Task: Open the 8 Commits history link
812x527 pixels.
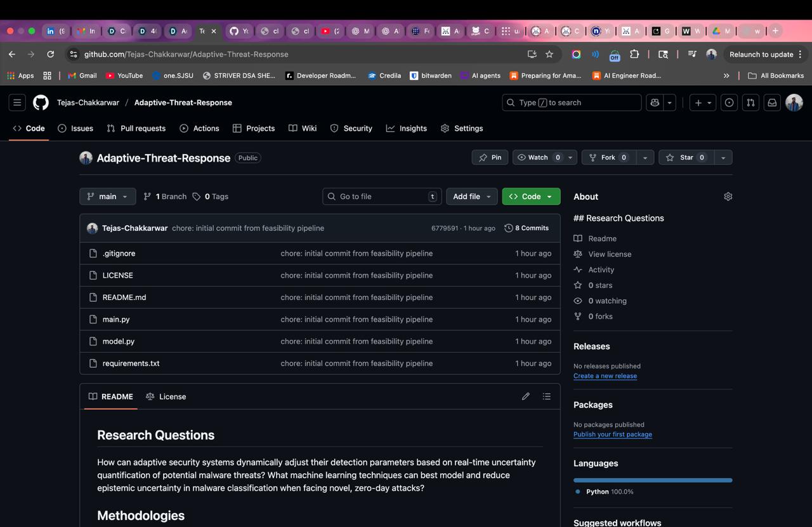Action: tap(527, 228)
